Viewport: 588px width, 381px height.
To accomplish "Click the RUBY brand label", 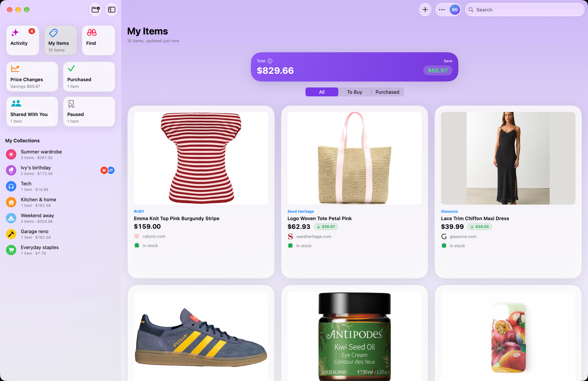I will coord(139,212).
